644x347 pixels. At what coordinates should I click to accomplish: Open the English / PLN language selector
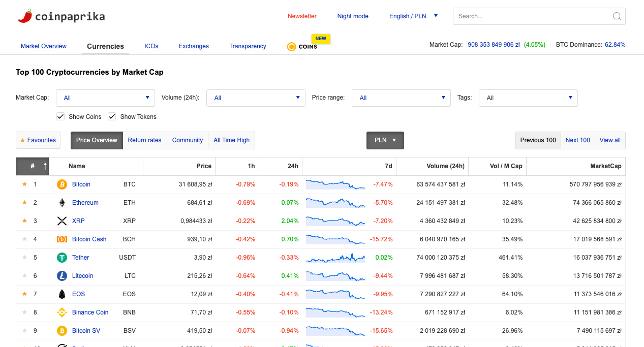pos(413,16)
